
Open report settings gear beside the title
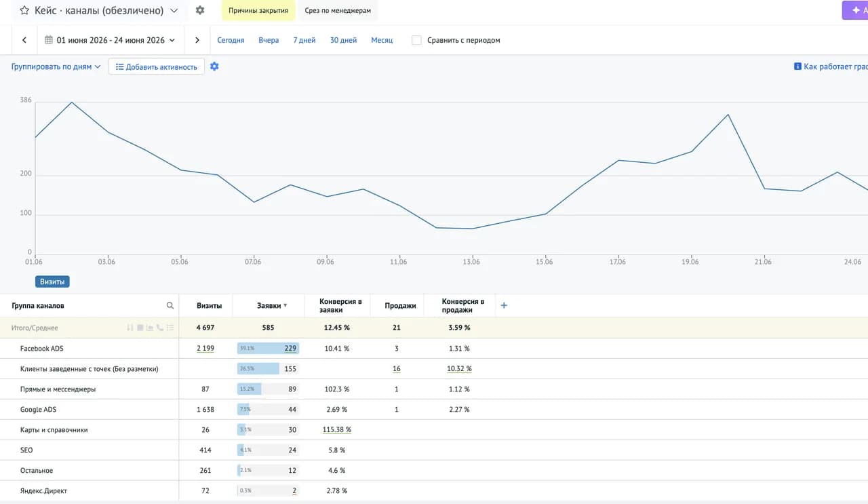(199, 11)
